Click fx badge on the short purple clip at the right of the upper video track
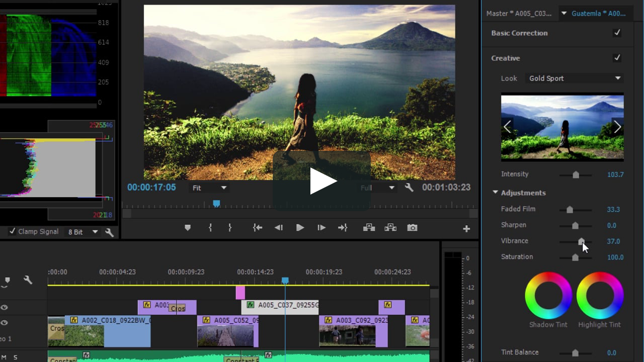This screenshot has width=644, height=362. tap(387, 305)
